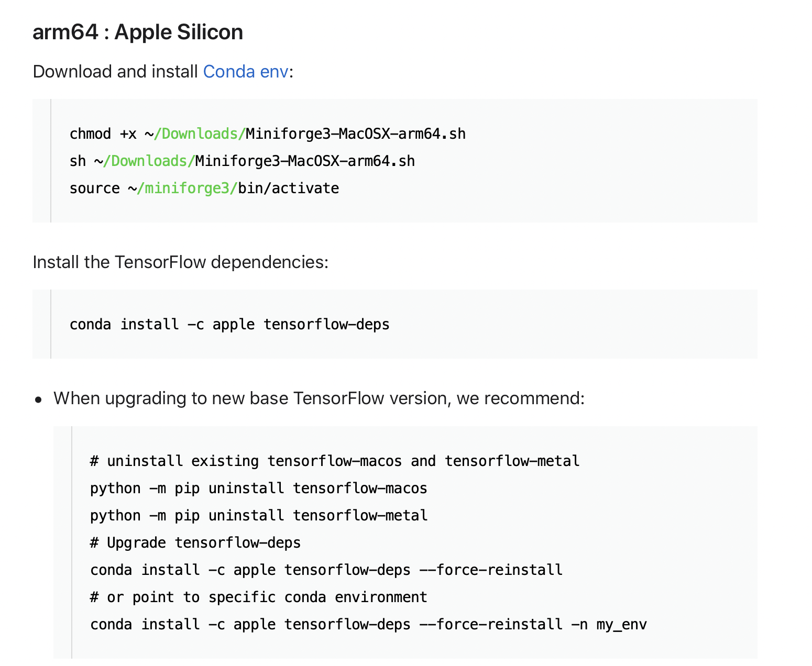Click 'Install the TensorFlow dependencies' paragraph
Screen dimensions: 812x666
pos(181,262)
